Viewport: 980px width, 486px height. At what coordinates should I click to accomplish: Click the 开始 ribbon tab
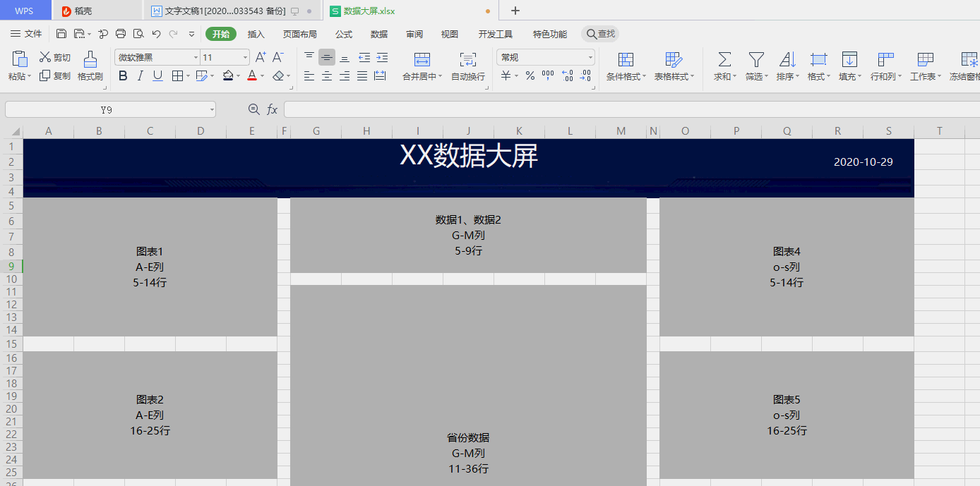[x=221, y=34]
